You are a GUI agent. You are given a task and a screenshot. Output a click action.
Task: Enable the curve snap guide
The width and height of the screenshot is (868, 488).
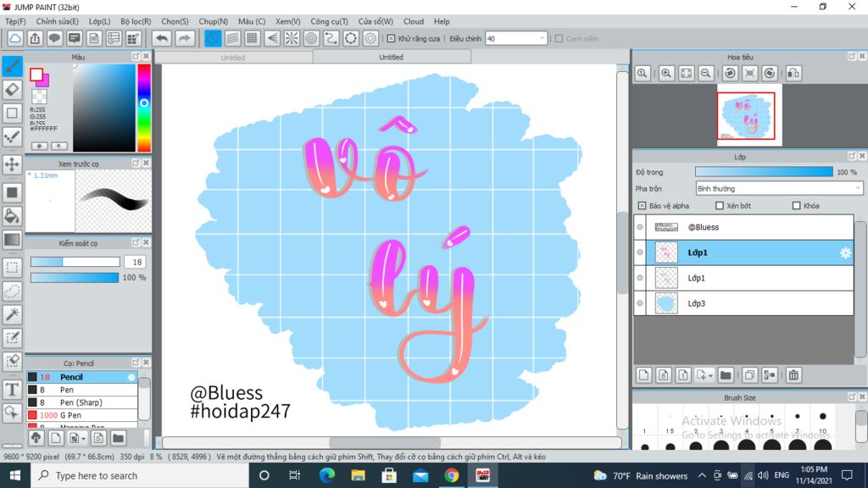331,38
